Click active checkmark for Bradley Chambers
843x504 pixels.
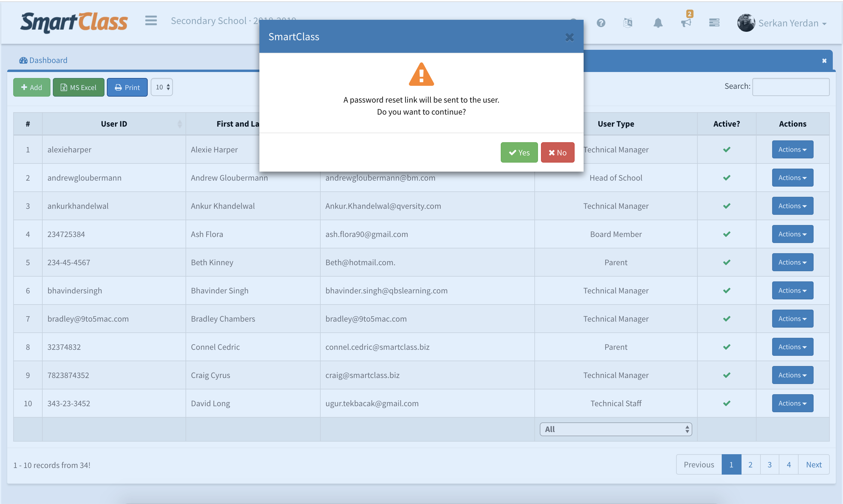[x=727, y=319]
